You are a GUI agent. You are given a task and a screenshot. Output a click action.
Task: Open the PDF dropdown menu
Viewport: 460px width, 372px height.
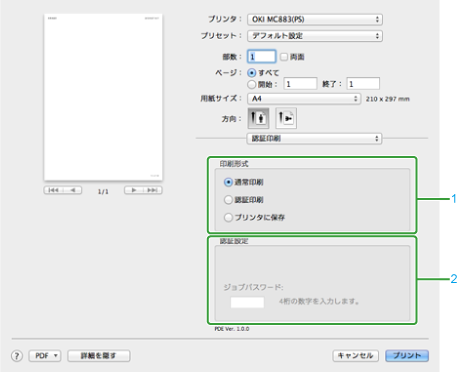[45, 356]
